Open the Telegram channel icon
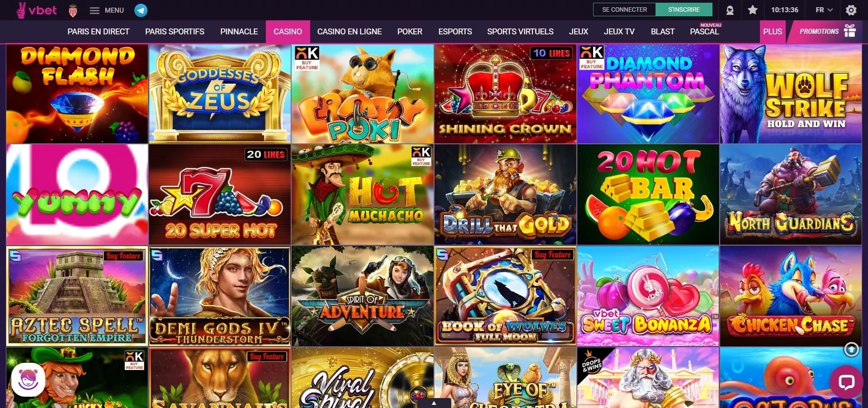Screen dimensions: 868x408 [141, 10]
